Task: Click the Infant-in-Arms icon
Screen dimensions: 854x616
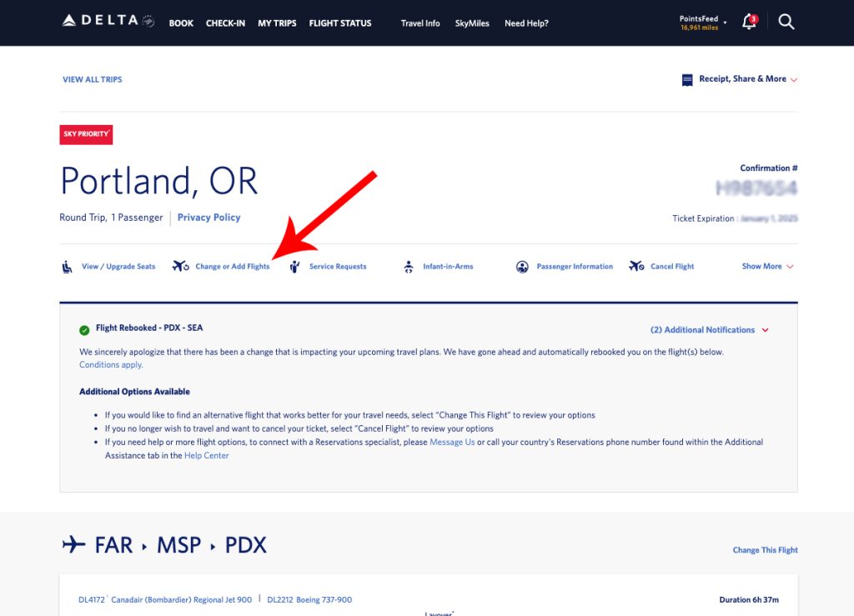Action: click(409, 267)
